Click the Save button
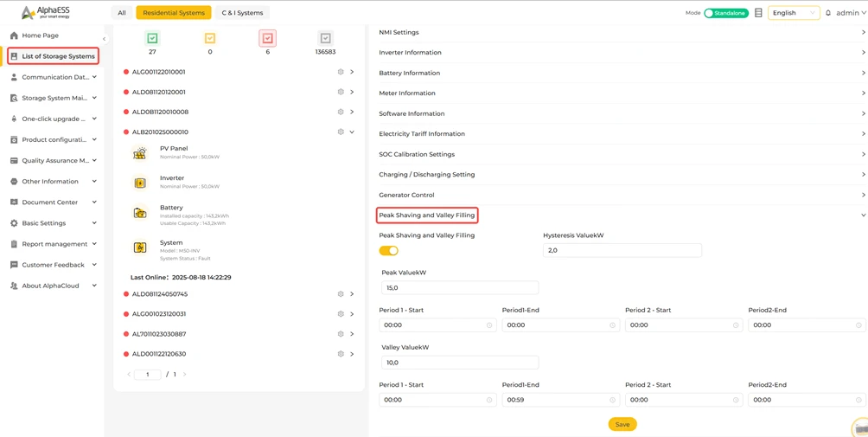The height and width of the screenshot is (437, 868). [622, 424]
